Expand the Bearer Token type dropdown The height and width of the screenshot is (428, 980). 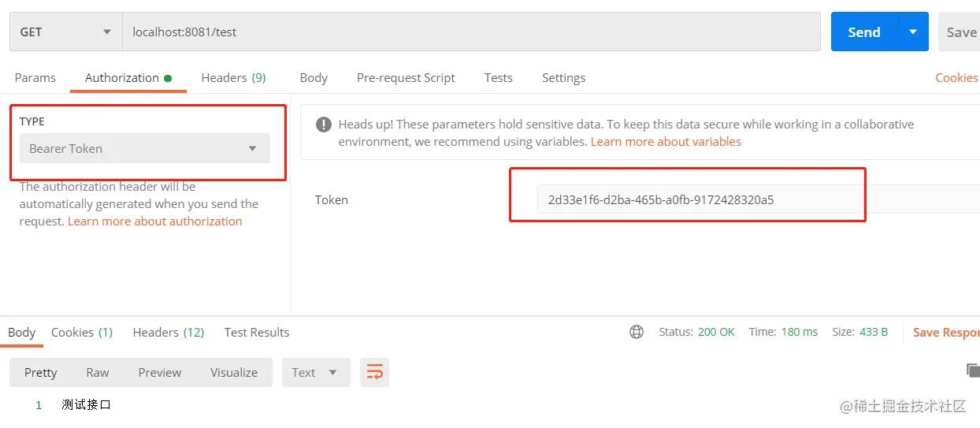click(x=145, y=148)
